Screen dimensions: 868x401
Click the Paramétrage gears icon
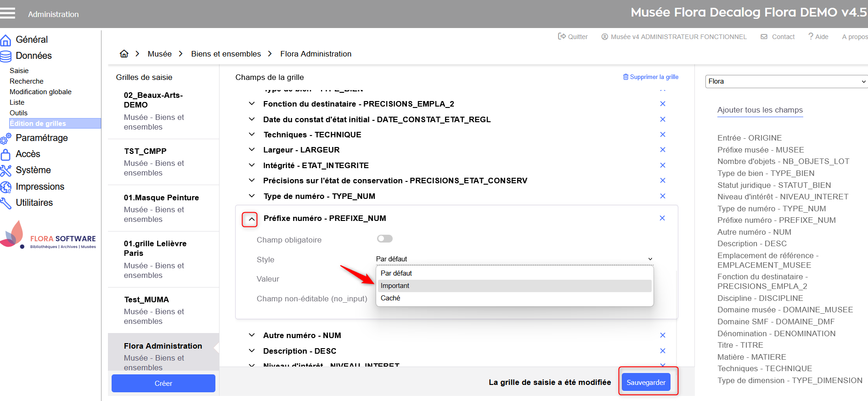coord(6,138)
